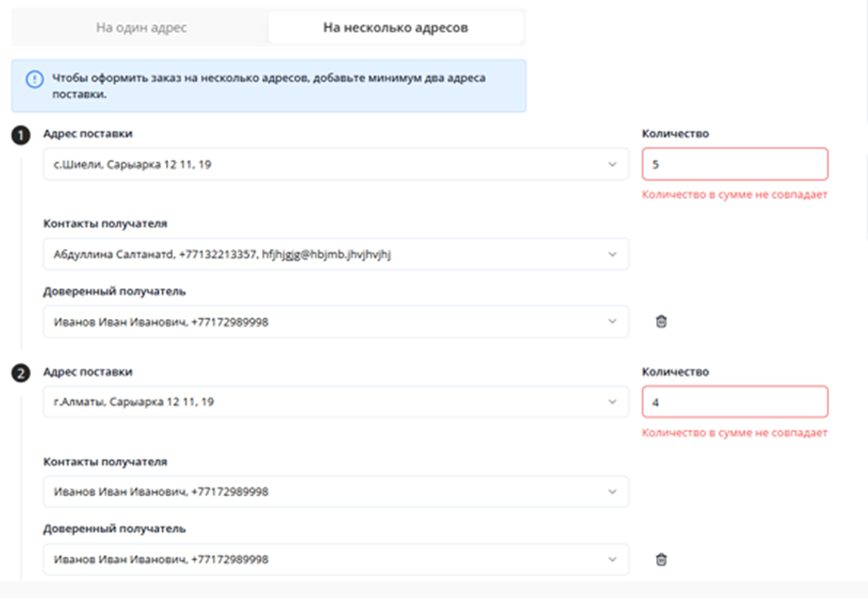Click the error message under quantity 4

point(735,433)
